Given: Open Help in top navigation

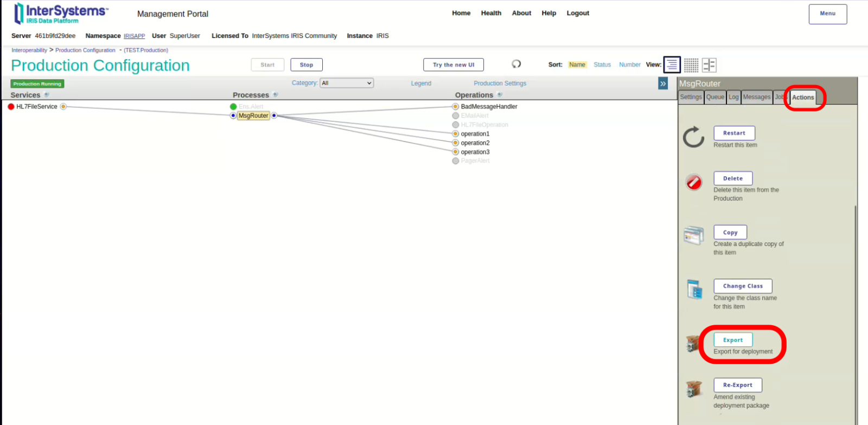Looking at the screenshot, I should click(548, 13).
